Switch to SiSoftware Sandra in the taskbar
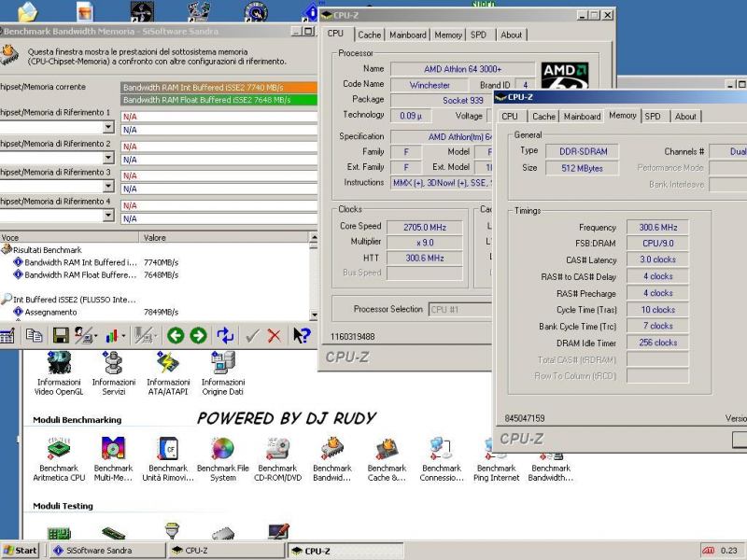Screen dimensions: 747x560 point(106,551)
